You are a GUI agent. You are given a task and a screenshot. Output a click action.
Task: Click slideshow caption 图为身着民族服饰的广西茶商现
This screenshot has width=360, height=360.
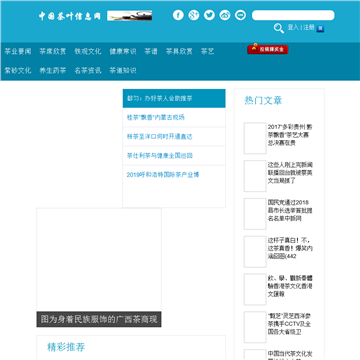pyautogui.click(x=99, y=319)
